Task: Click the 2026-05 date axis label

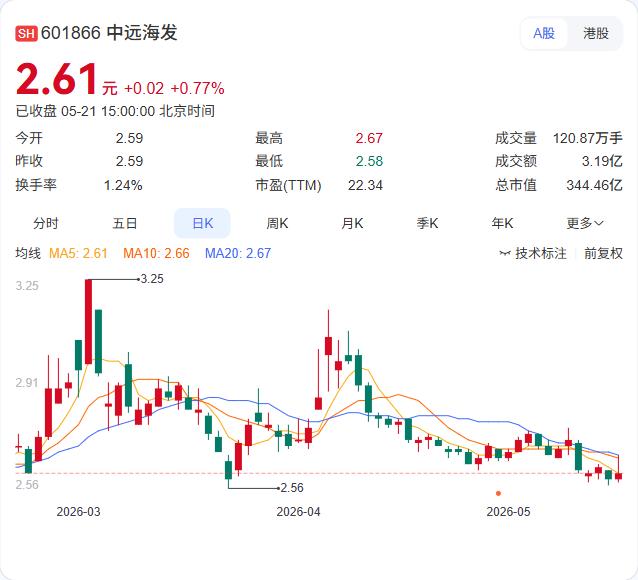Action: point(509,512)
